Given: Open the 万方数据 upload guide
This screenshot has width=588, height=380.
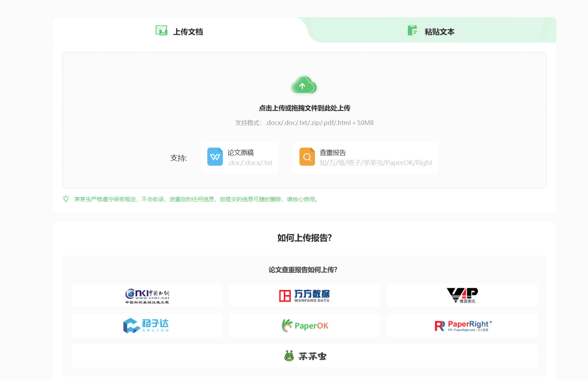Looking at the screenshot, I should [305, 295].
